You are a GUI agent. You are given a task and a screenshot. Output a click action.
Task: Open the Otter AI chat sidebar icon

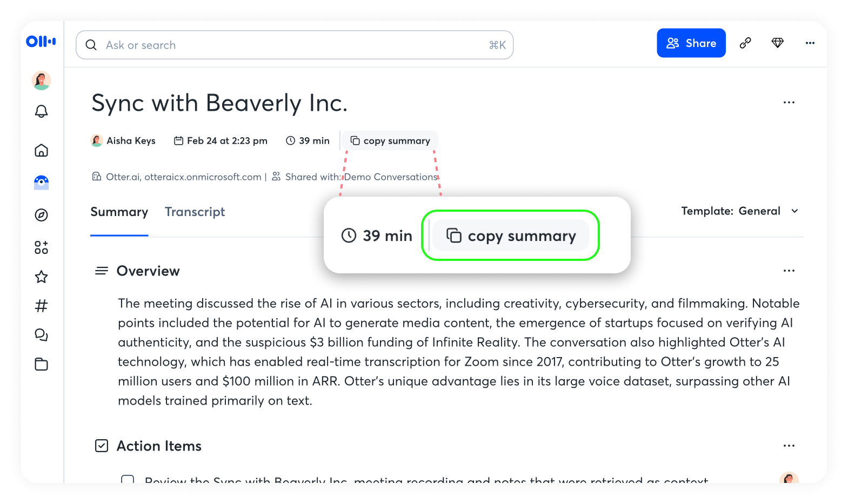(41, 183)
